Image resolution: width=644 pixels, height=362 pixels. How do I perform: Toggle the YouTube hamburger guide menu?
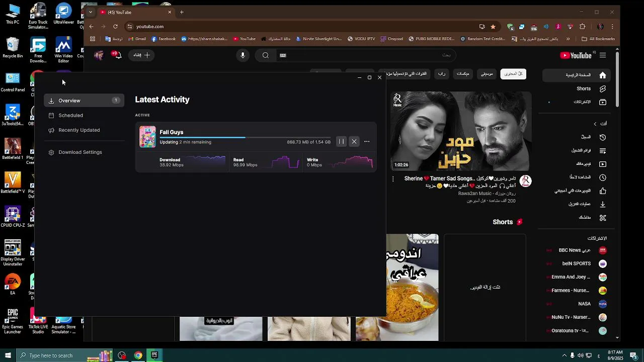[x=603, y=55]
